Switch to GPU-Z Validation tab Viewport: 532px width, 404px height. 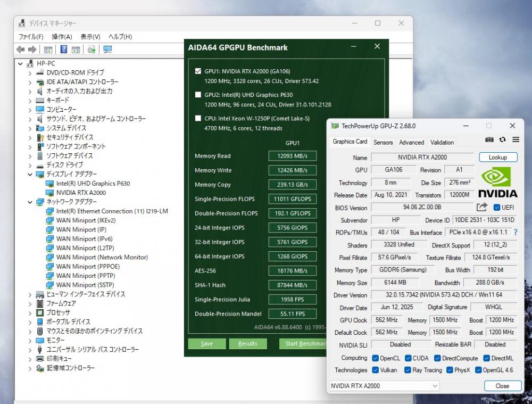click(x=442, y=142)
